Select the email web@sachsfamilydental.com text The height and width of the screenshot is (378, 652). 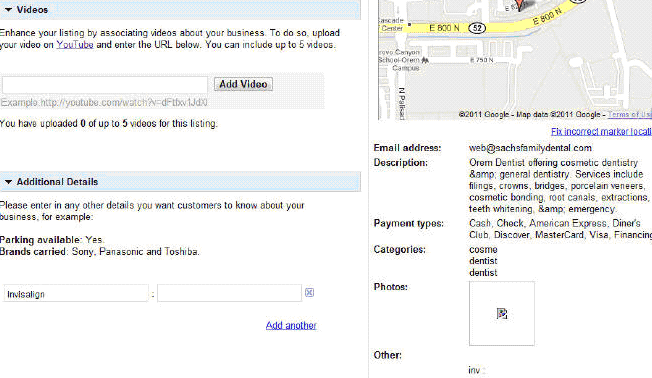(x=530, y=148)
